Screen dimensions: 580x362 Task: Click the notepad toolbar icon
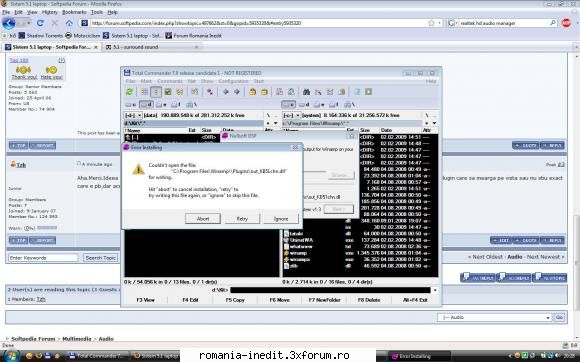coord(357,92)
